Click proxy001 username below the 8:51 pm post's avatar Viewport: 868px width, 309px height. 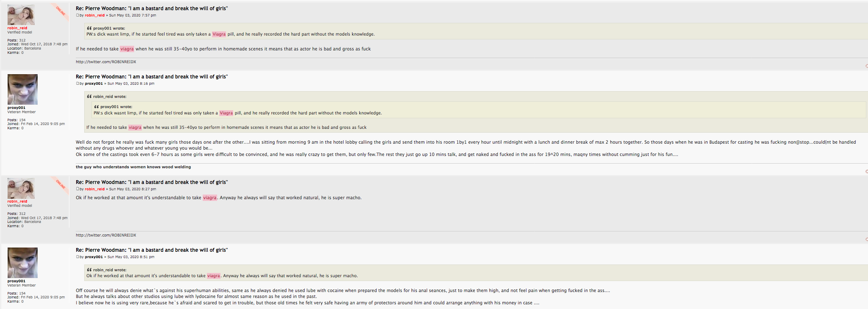coord(16,281)
